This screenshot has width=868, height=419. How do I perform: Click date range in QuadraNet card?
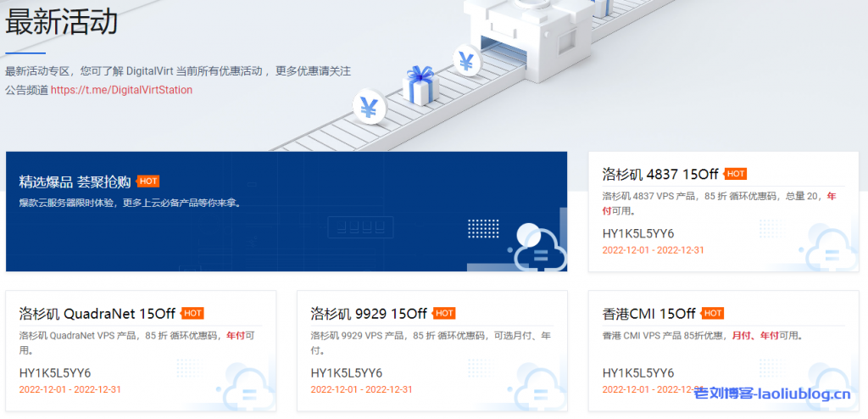click(70, 389)
